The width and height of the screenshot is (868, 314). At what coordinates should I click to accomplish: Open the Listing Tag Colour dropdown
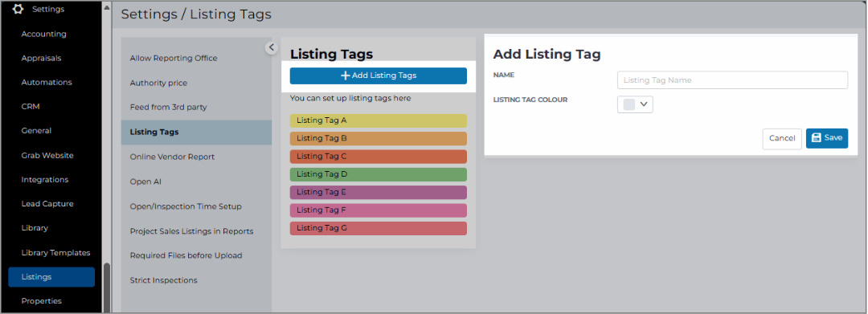[x=635, y=104]
